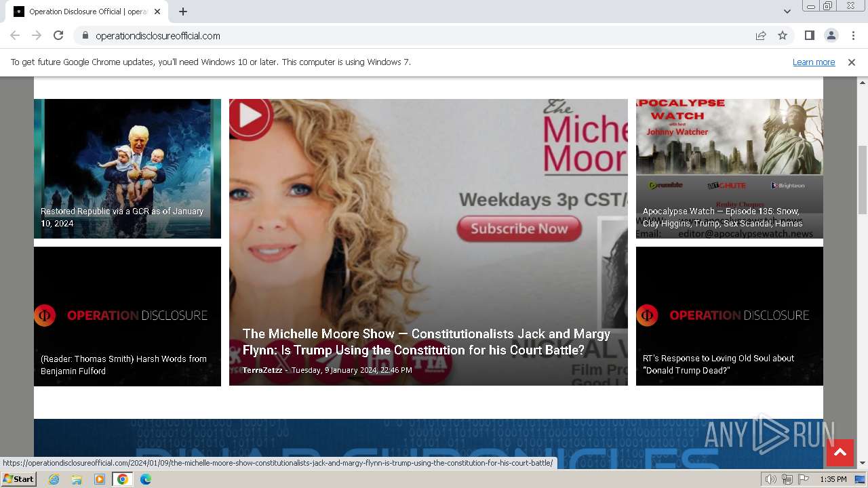Select the Operation Disclosure Official tab

coord(87,12)
